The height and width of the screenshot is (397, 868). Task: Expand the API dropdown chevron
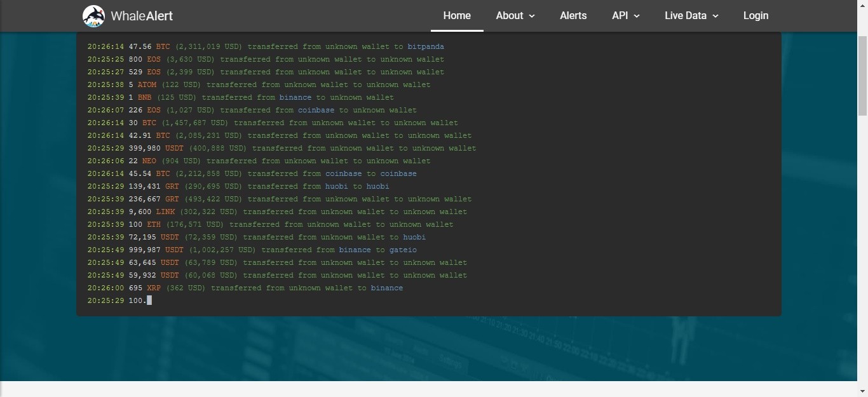click(636, 16)
